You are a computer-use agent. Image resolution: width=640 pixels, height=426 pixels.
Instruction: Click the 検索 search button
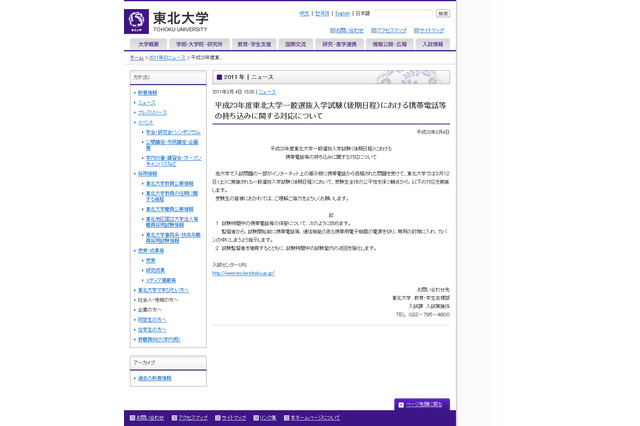tap(443, 13)
